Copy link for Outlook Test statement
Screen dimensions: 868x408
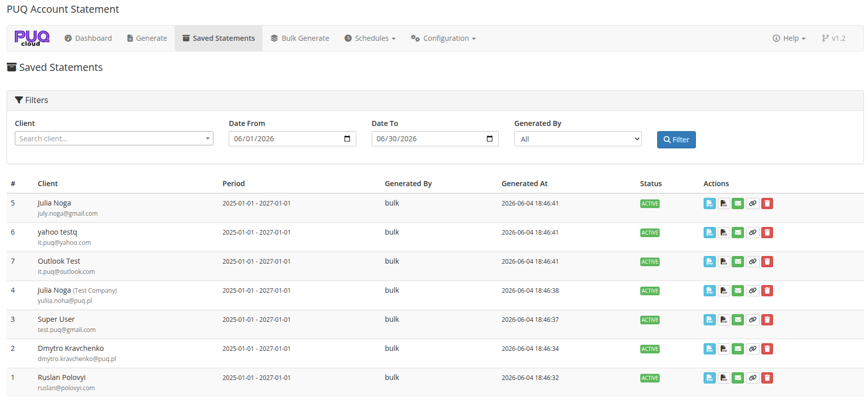click(753, 262)
